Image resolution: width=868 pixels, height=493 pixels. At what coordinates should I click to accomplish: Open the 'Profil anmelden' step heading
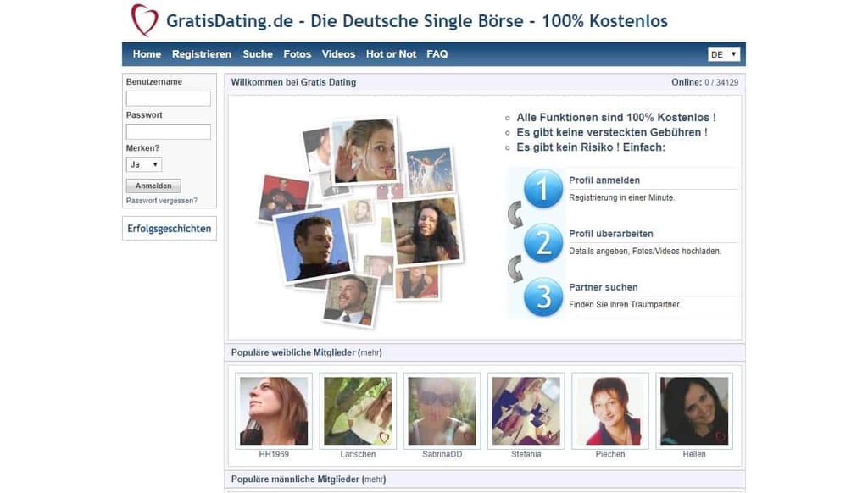[604, 180]
